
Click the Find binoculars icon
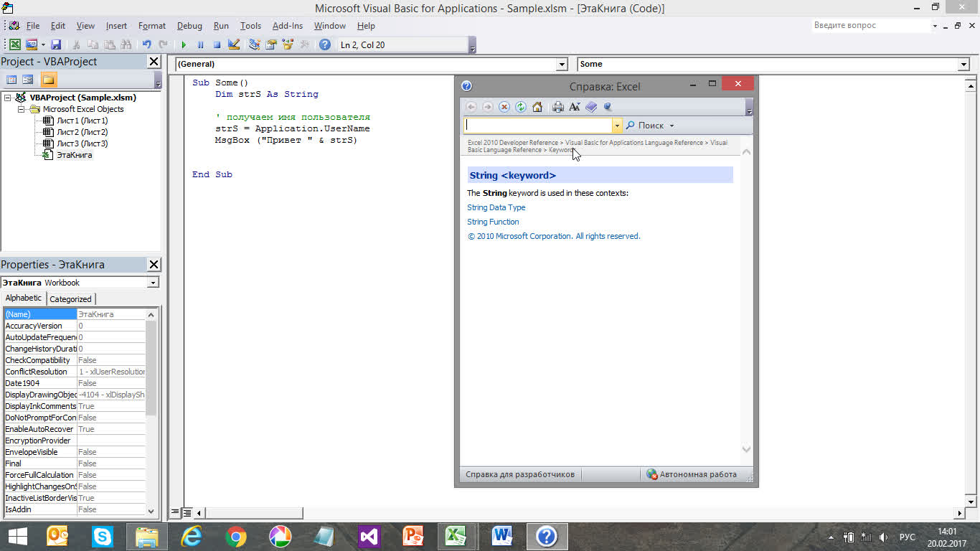[x=126, y=44]
